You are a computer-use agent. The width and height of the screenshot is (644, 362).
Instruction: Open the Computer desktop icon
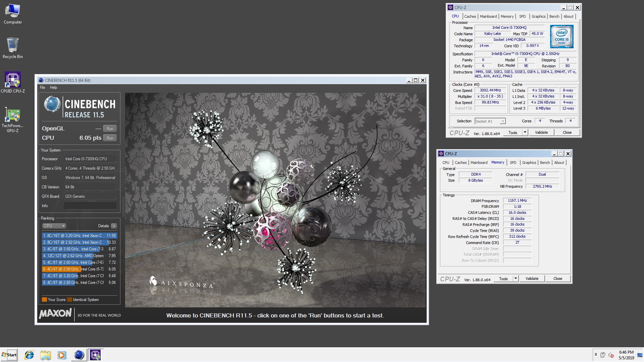tap(13, 14)
